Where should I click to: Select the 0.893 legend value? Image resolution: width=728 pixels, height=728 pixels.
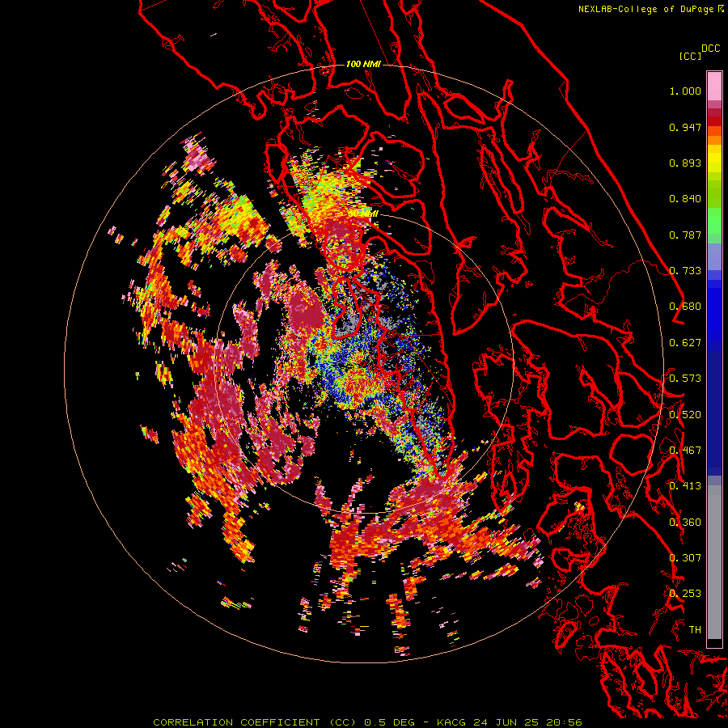[685, 163]
